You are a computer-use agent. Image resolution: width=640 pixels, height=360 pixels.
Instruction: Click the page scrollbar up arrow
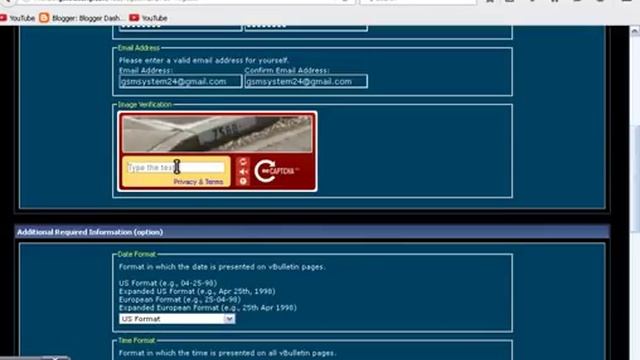point(635,31)
